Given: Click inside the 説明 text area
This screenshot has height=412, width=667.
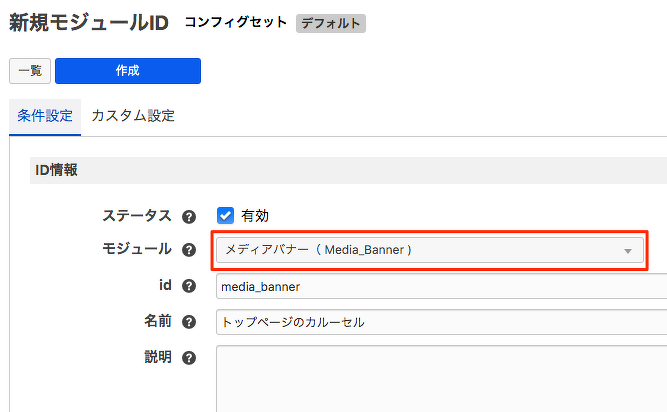Looking at the screenshot, I should point(440,378).
